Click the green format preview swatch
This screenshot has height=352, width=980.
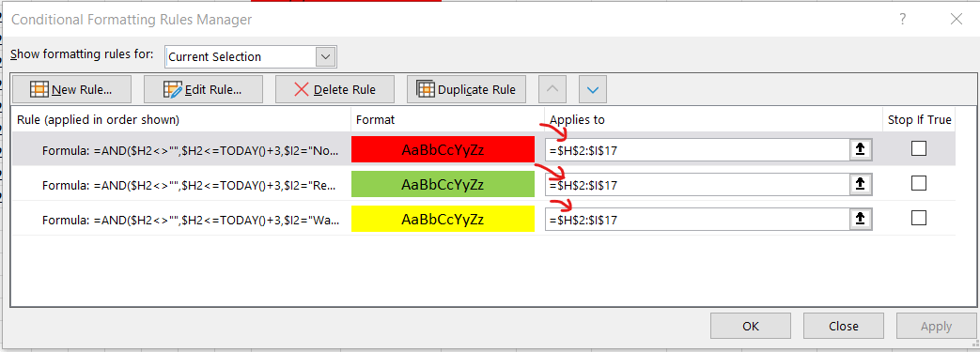(443, 184)
